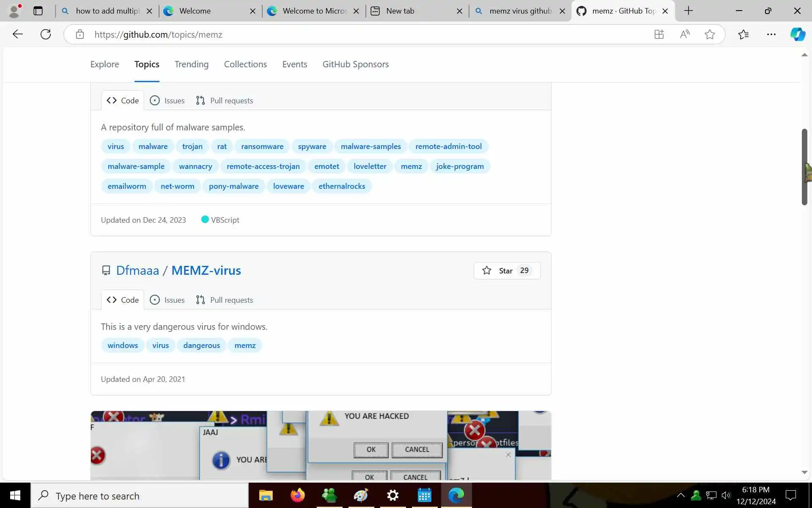View site information lock icon

click(80, 34)
